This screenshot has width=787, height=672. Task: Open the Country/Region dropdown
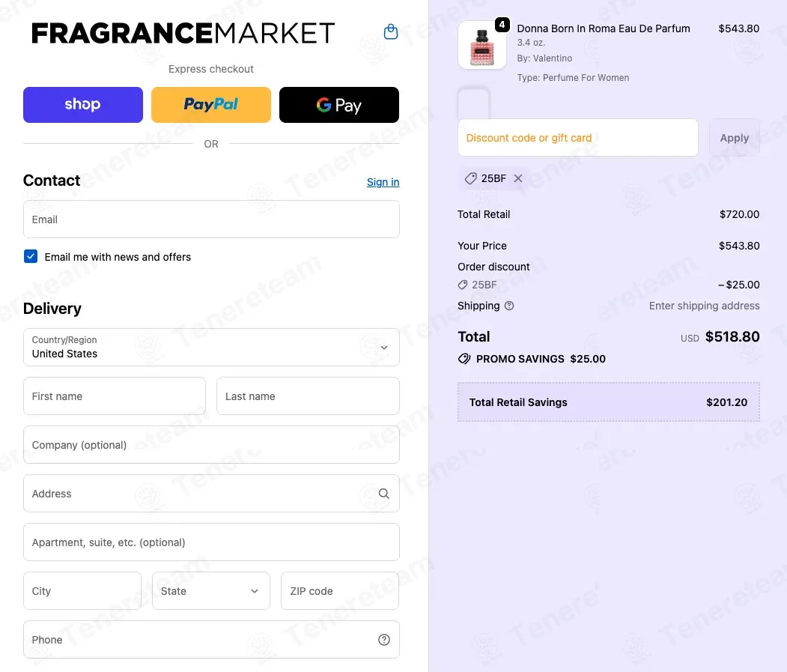(x=211, y=347)
